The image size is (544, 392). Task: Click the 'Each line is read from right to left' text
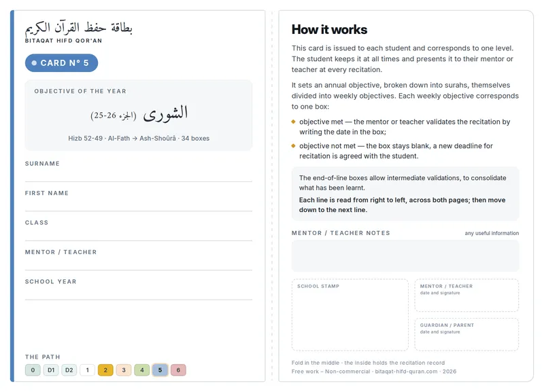[x=402, y=205]
